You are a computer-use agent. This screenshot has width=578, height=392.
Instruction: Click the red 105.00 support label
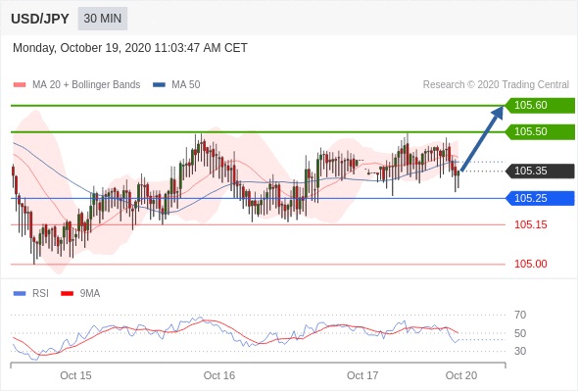point(530,264)
